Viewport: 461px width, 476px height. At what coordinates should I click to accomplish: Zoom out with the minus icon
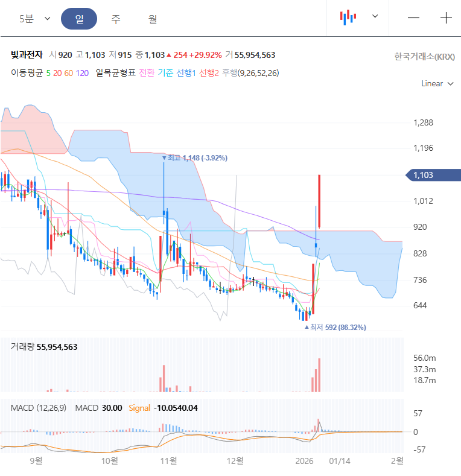413,18
